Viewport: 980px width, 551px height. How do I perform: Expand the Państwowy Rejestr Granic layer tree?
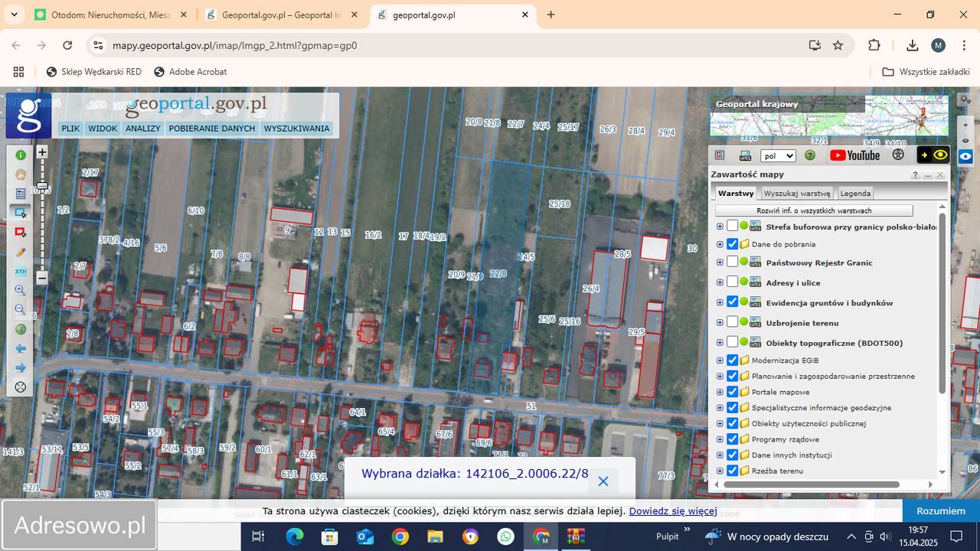(x=720, y=262)
